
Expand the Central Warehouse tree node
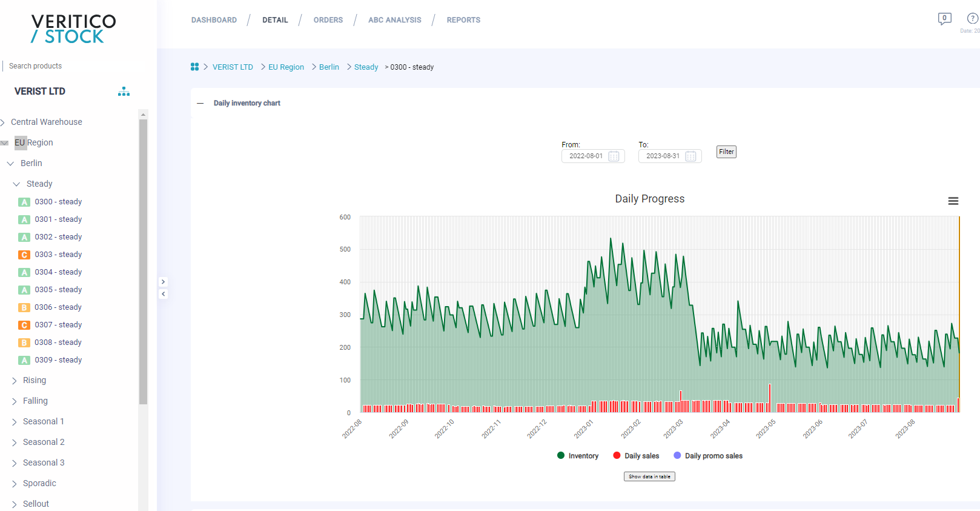pyautogui.click(x=3, y=122)
